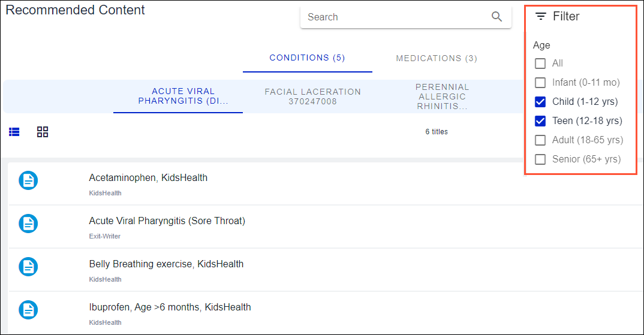Click the Filter lines icon
This screenshot has height=335, width=644.
click(541, 17)
